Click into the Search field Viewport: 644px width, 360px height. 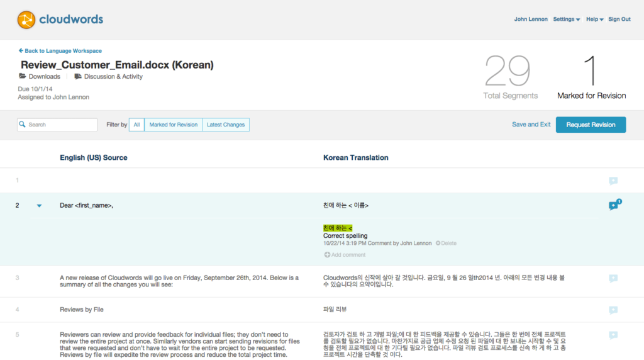[x=61, y=125]
